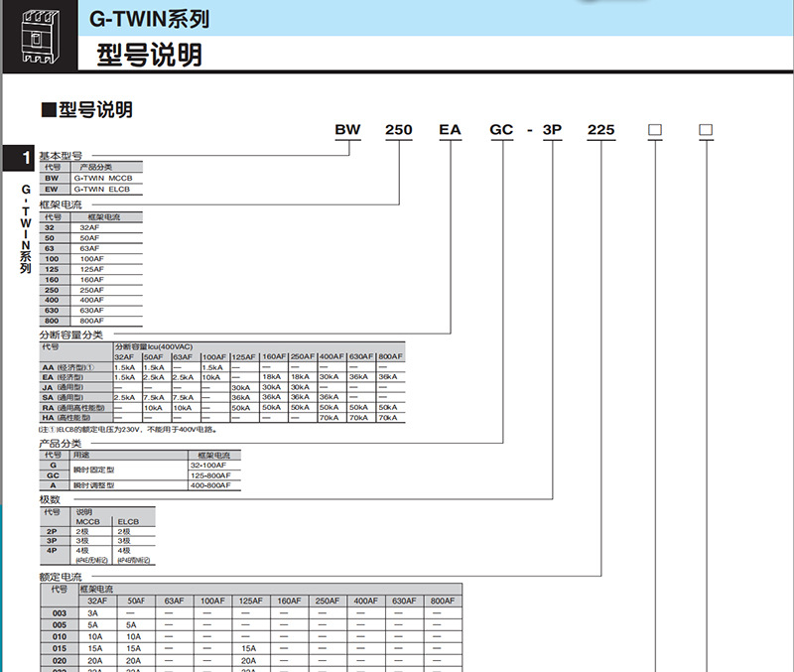Viewport: 794px width, 672px height.
Task: Click the 3A cell in the 003 row
Action: coord(93,613)
